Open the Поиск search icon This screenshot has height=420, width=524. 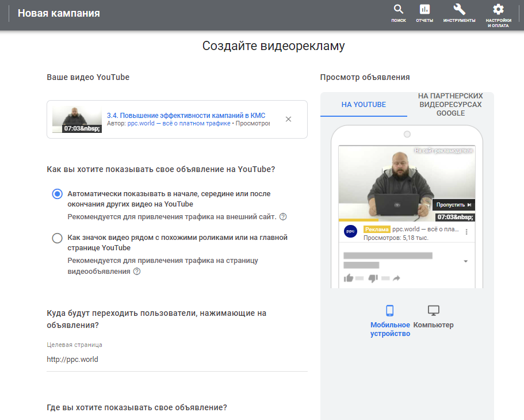tap(398, 10)
